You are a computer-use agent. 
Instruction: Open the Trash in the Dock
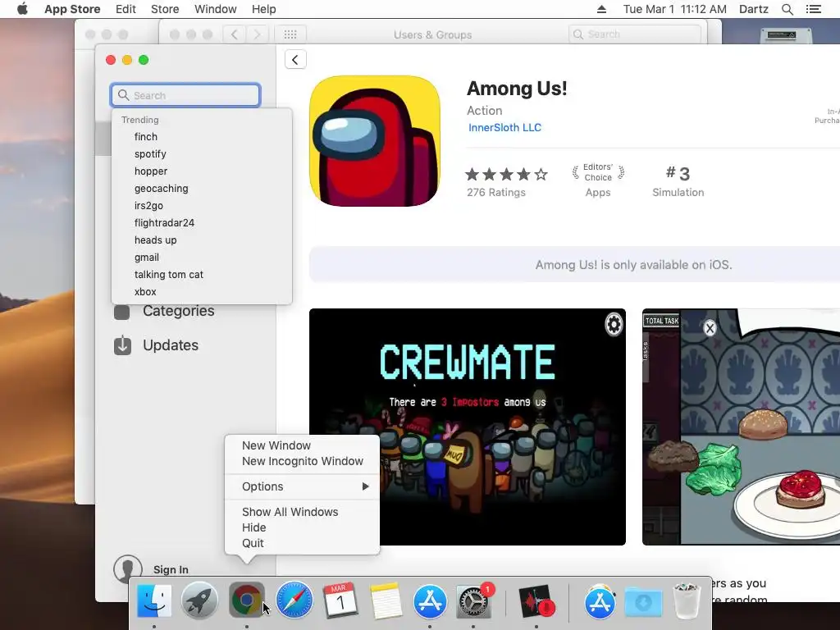(x=687, y=600)
